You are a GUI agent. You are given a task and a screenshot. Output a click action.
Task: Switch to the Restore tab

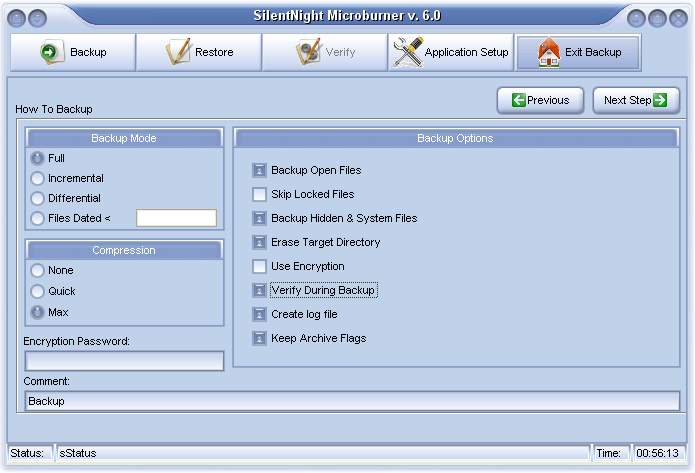pos(199,52)
